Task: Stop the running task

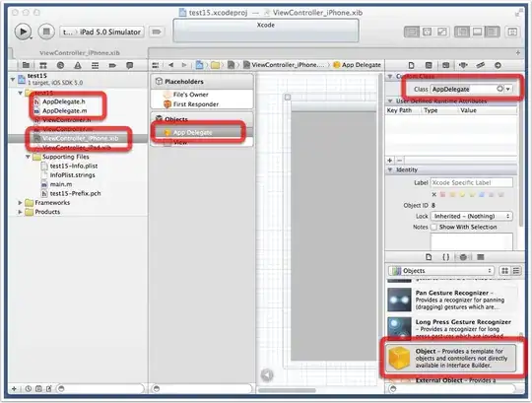Action: [x=46, y=32]
